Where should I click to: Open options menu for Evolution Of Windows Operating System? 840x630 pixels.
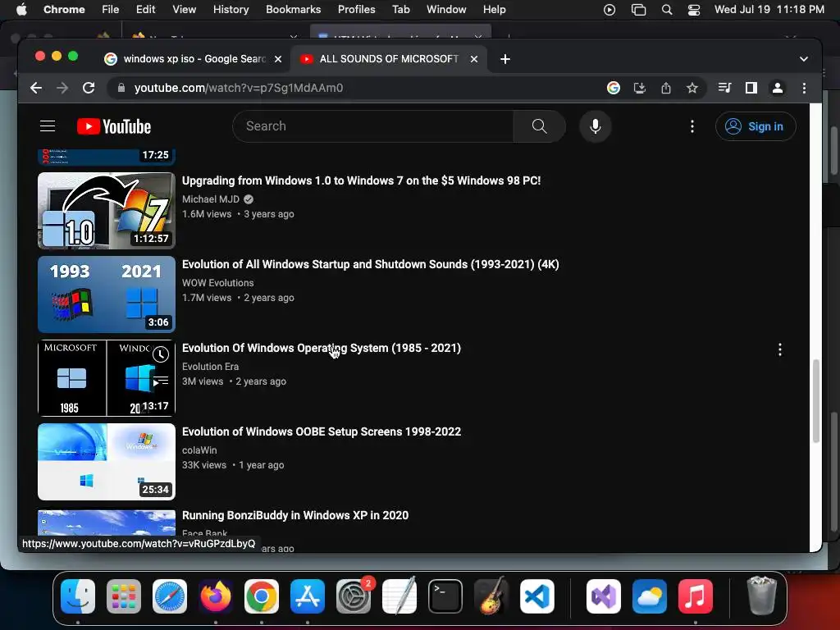tap(780, 349)
